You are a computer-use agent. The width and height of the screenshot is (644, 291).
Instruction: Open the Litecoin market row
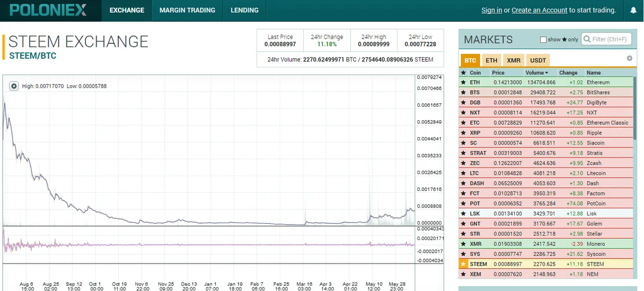546,173
